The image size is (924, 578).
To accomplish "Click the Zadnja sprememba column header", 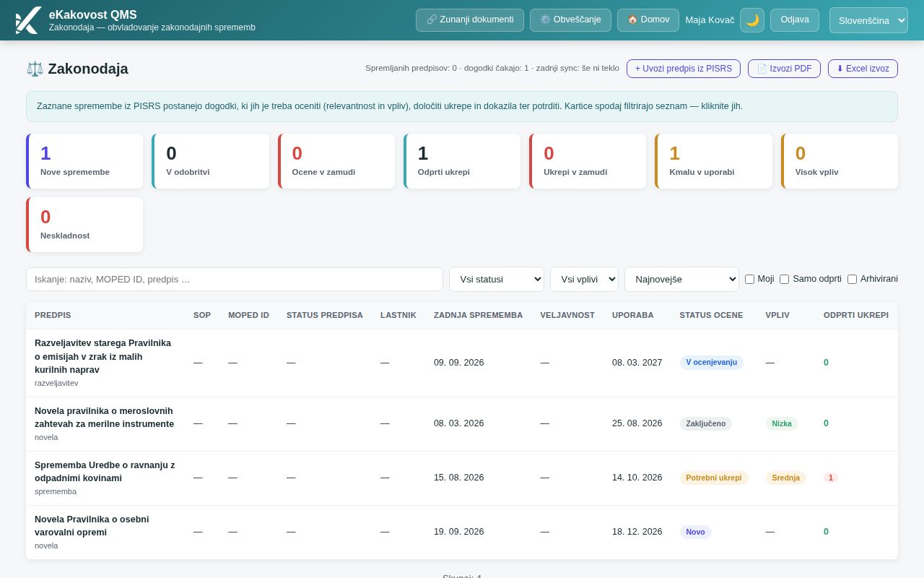I will tap(478, 315).
